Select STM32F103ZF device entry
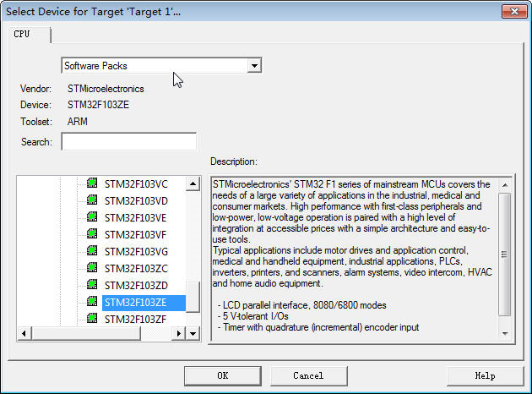The width and height of the screenshot is (532, 394). pos(135,320)
